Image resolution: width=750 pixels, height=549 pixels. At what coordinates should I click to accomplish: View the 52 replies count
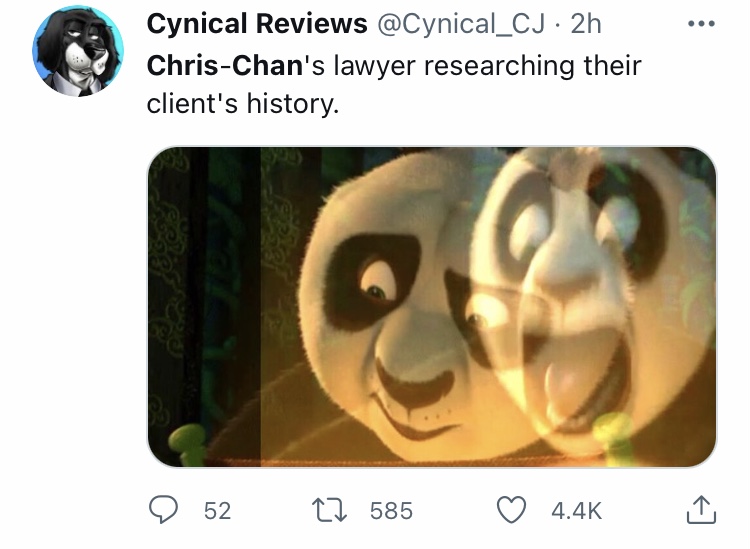(x=218, y=511)
